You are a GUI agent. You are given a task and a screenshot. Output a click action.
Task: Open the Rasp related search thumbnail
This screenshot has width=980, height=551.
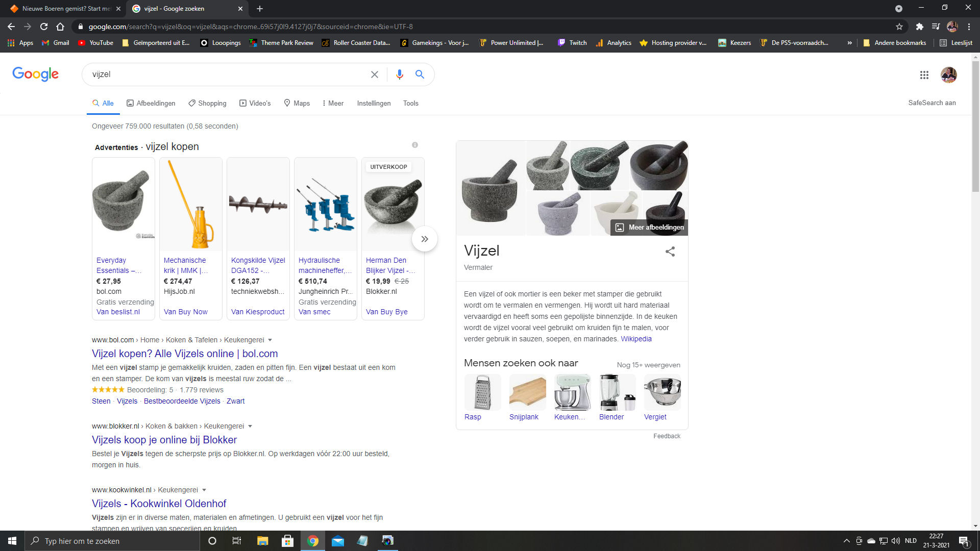(x=482, y=392)
